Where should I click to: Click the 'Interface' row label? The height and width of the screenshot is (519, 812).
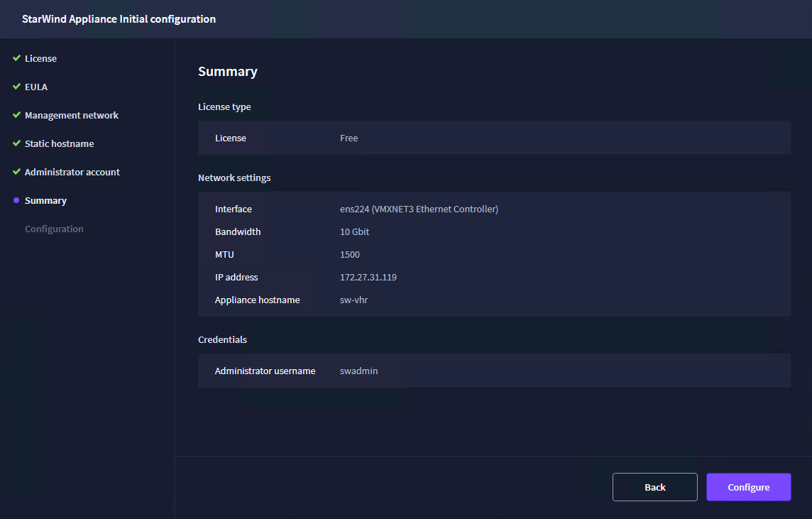[x=233, y=209]
